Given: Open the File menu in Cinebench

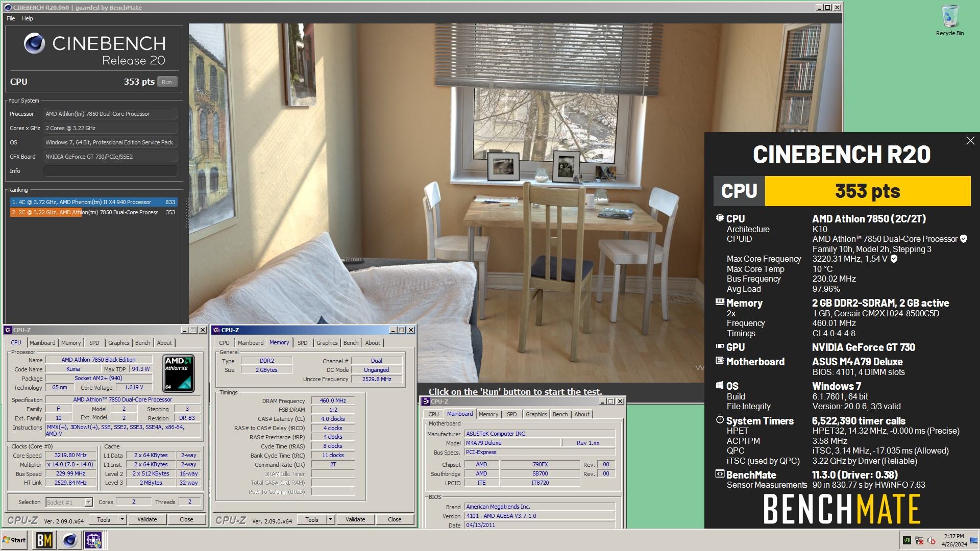Looking at the screenshot, I should point(11,18).
